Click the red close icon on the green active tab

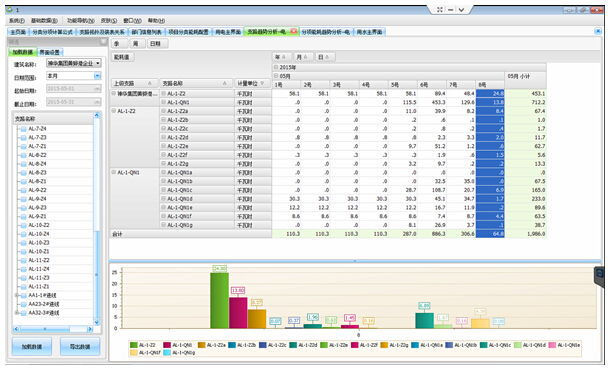point(293,32)
